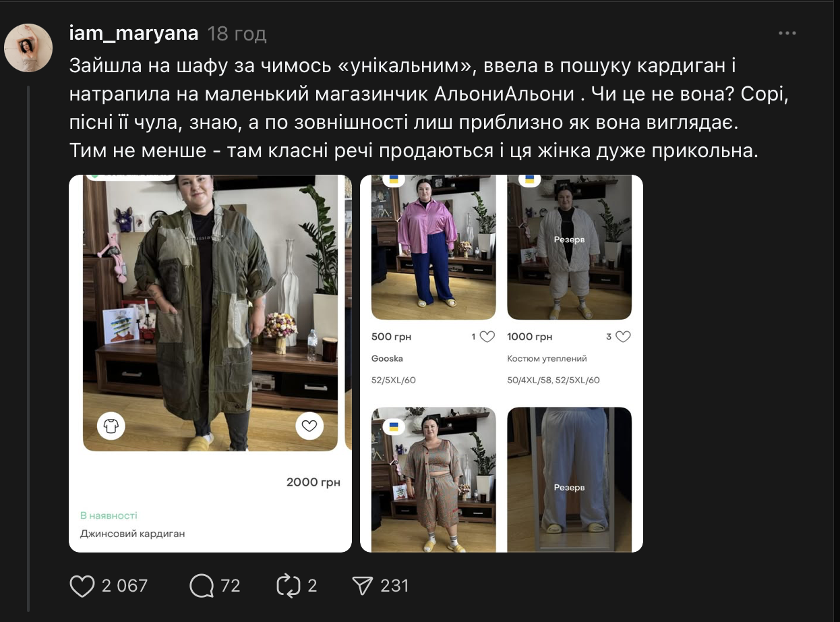Repost using the circular arrows icon
This screenshot has height=622, width=840.
coord(288,585)
